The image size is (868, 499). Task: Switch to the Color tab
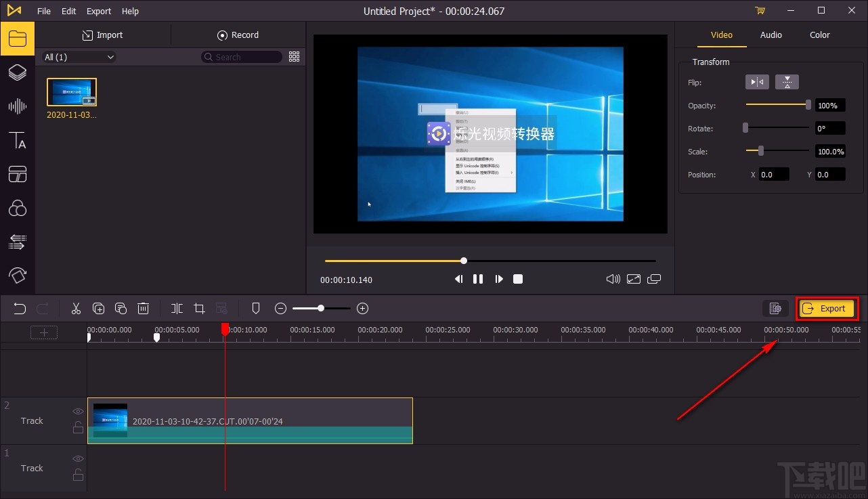coord(819,35)
